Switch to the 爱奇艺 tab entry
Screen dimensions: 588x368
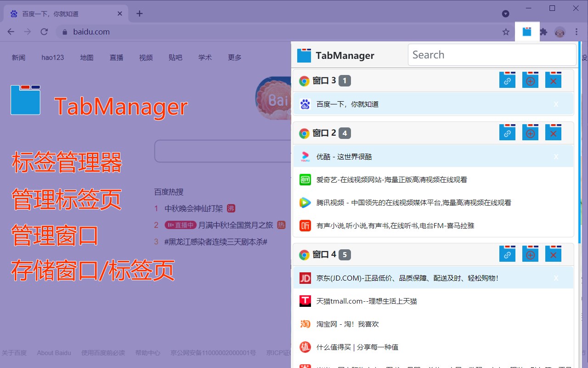pos(433,179)
